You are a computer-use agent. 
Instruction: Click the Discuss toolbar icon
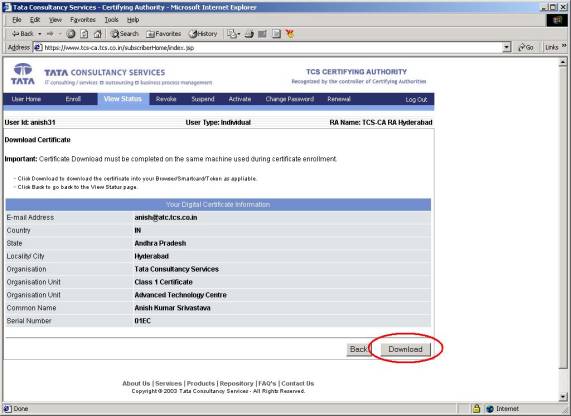[x=276, y=34]
